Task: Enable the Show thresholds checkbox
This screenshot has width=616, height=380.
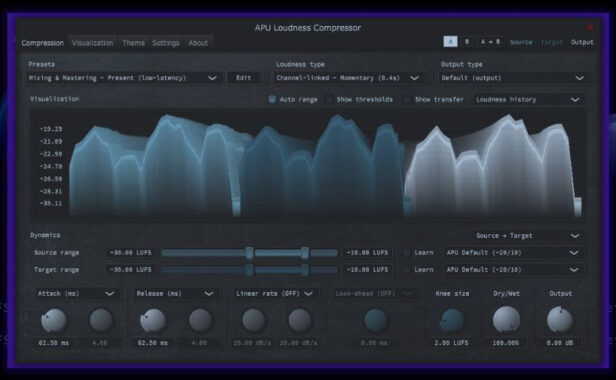Action: pos(329,99)
